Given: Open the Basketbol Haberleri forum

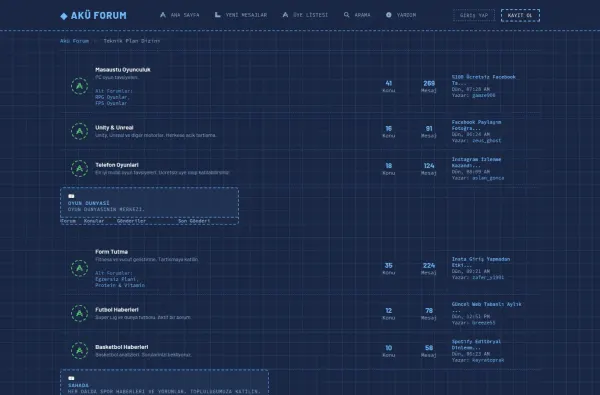Looking at the screenshot, I should tap(122, 347).
